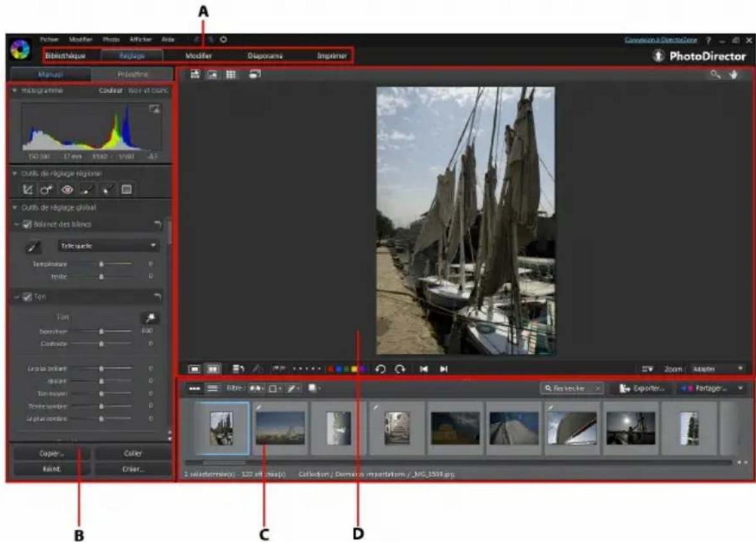
Task: Reset the Ton adjustments
Action: tap(158, 296)
